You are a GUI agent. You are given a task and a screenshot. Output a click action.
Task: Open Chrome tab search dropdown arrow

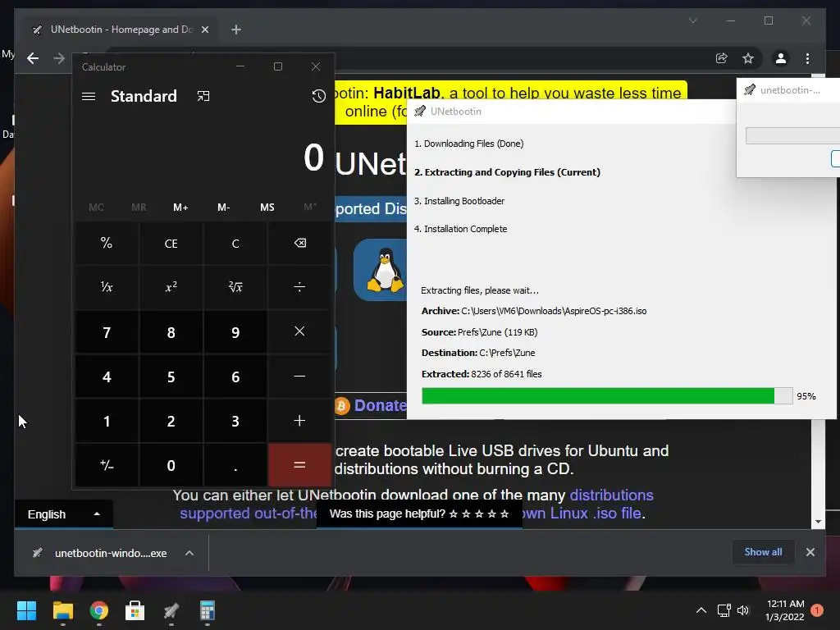click(692, 21)
